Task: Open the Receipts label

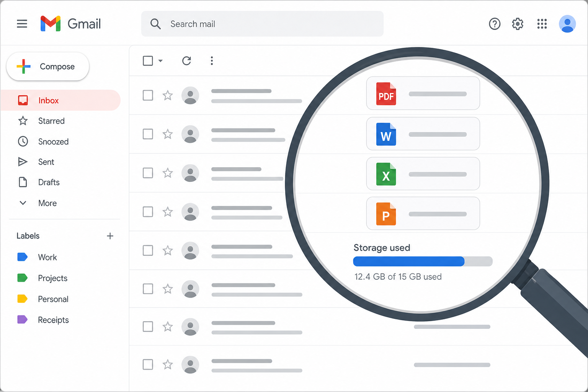Action: [x=43, y=320]
